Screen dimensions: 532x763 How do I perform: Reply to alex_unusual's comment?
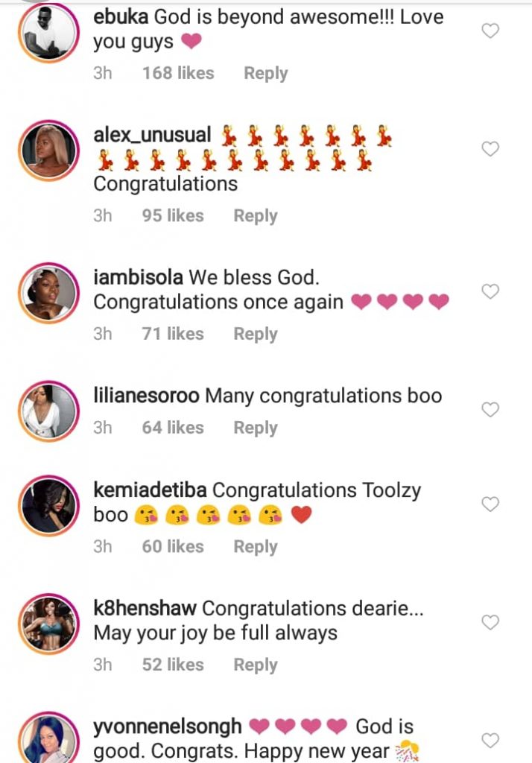[x=255, y=215]
